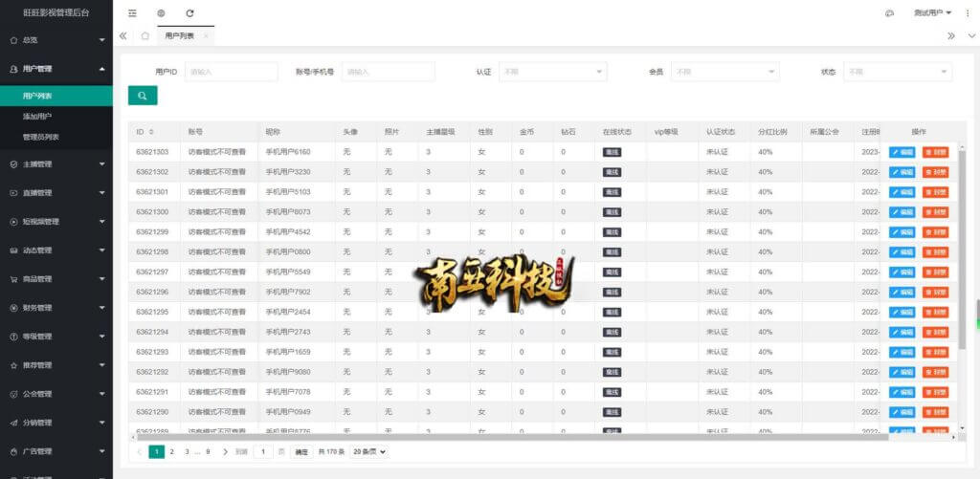
Task: Click the 广告管理 icon in sidebar
Action: coord(13,451)
